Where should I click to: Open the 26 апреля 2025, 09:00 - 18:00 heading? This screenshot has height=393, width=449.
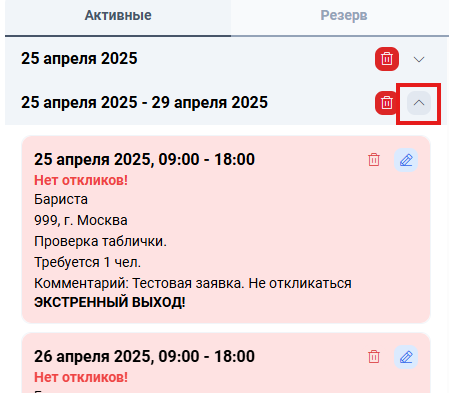click(144, 356)
